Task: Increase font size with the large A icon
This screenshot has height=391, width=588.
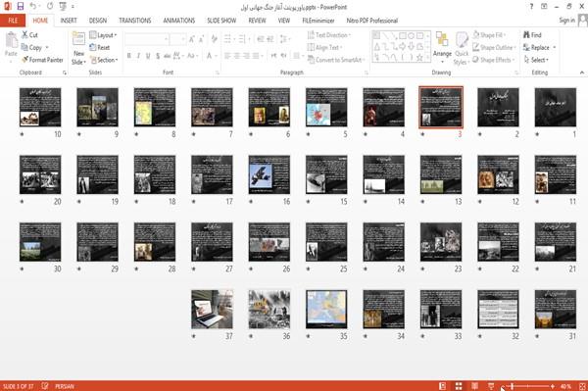Action: 192,39
